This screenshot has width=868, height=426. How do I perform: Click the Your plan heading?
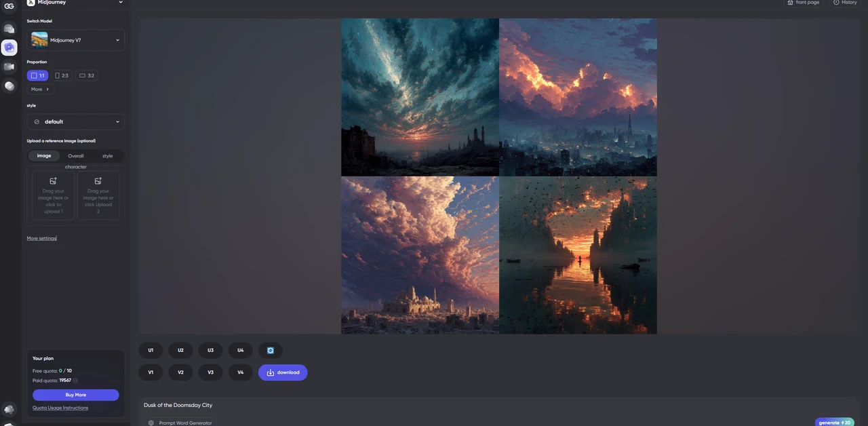tap(43, 358)
